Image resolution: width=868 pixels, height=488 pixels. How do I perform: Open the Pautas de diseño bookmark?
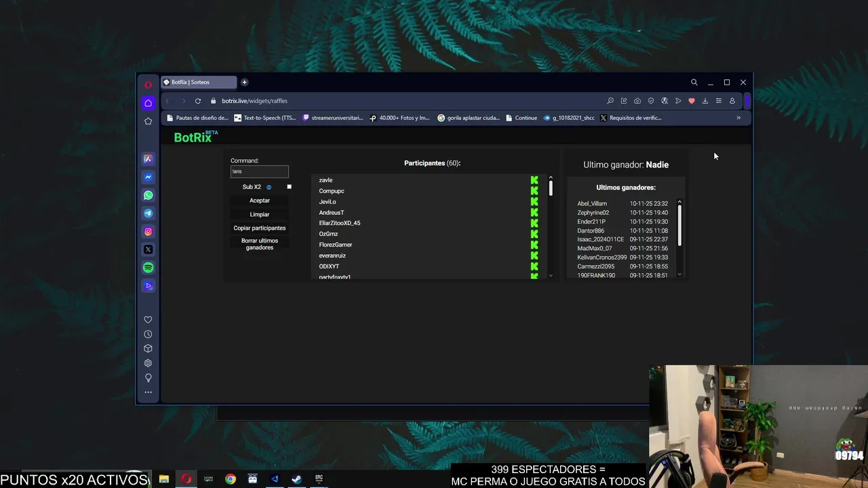(197, 118)
